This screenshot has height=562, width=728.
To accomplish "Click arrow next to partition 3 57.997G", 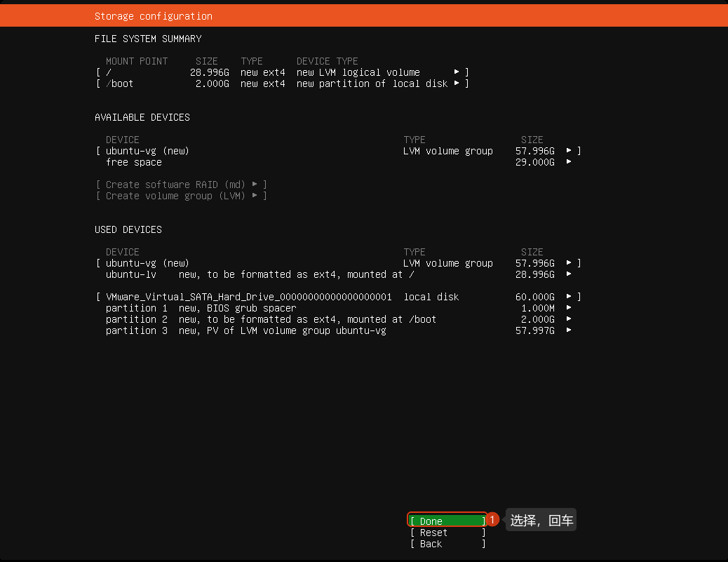I will 569,330.
